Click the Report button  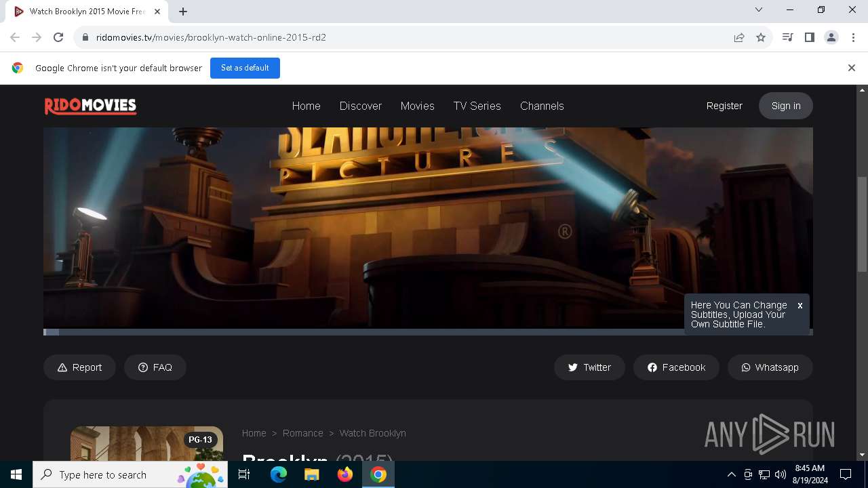(79, 367)
